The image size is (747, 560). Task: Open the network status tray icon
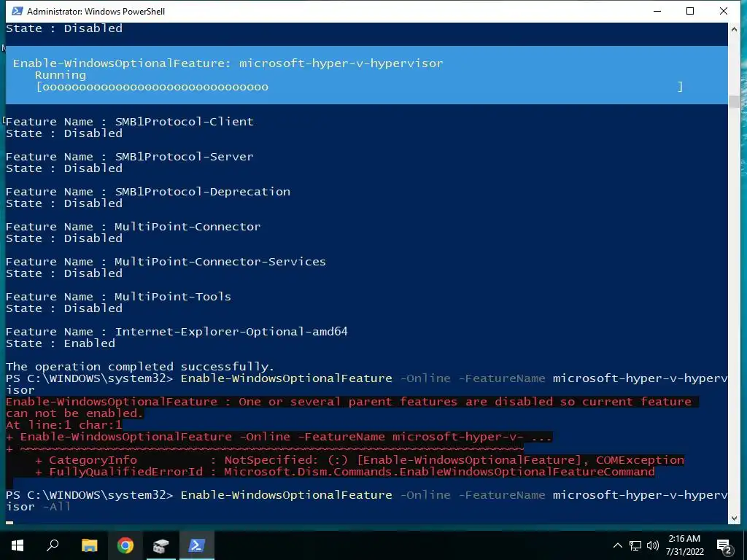click(635, 545)
